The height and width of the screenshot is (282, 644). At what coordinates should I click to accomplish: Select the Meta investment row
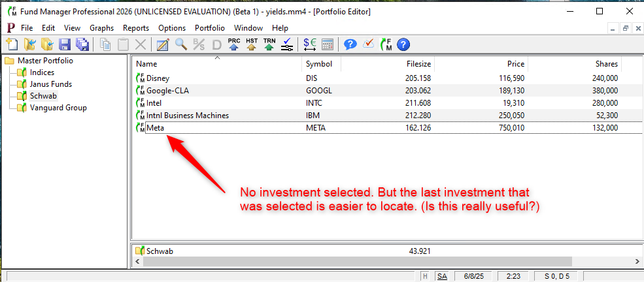click(387, 128)
